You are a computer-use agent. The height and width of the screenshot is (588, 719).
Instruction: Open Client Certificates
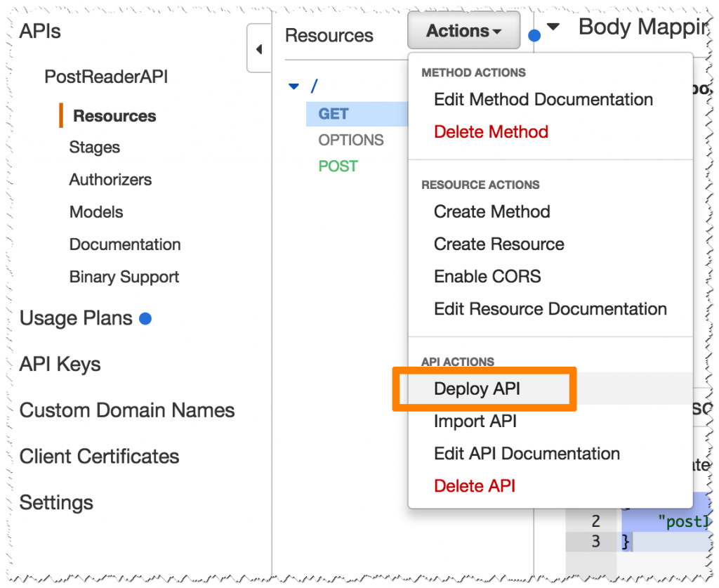pos(99,457)
